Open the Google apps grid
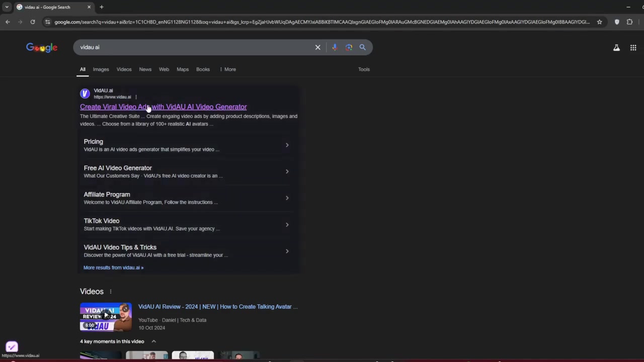This screenshot has width=644, height=362. pos(633,48)
